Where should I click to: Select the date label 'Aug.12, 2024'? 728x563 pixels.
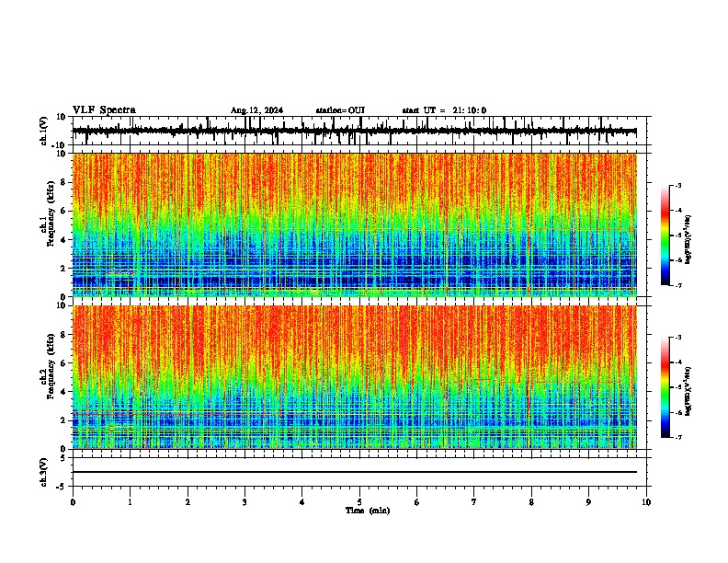coord(256,110)
